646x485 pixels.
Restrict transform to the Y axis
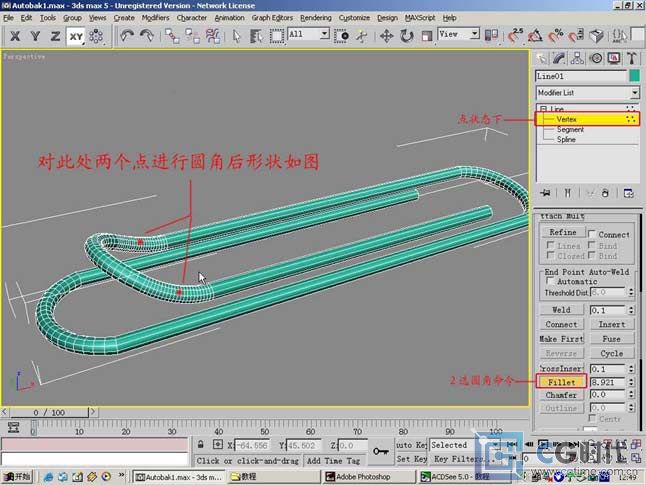click(35, 36)
